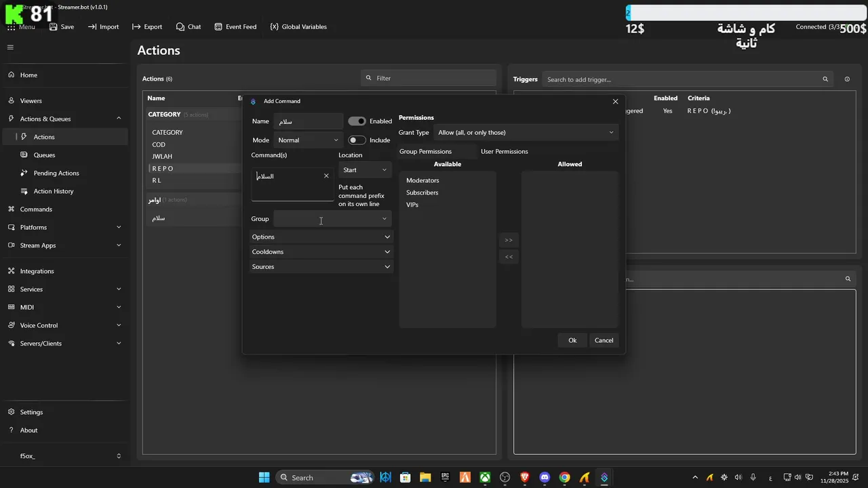Open Settings in sidebar
The height and width of the screenshot is (488, 868).
pos(64,412)
